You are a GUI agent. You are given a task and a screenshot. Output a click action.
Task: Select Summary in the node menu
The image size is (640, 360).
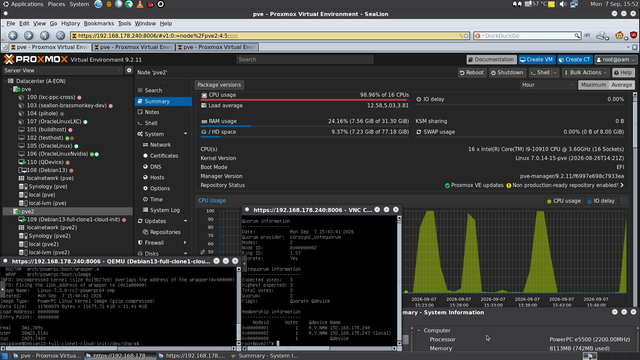[x=163, y=101]
